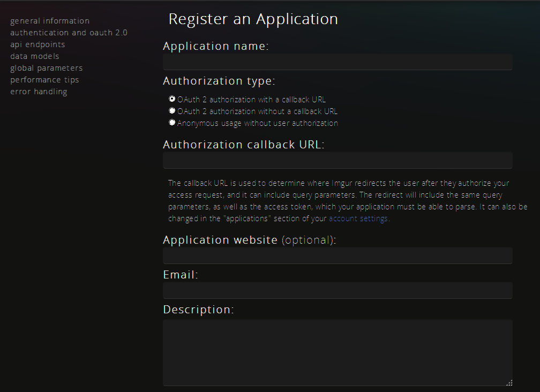Select OAuth 2 authorization with a callback URL
The image size is (540, 392).
pos(172,98)
